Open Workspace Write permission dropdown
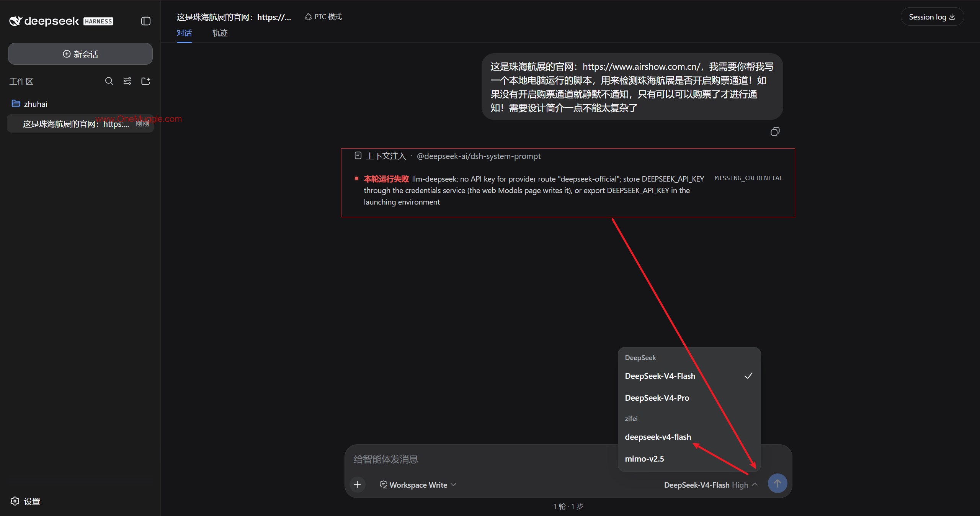Viewport: 980px width, 516px height. click(418, 485)
